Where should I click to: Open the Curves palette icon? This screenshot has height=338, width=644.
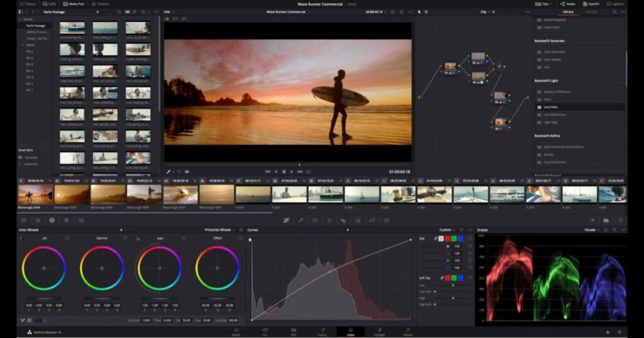coord(286,221)
